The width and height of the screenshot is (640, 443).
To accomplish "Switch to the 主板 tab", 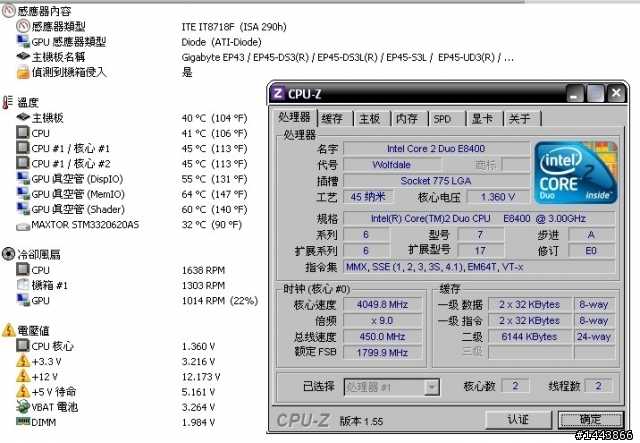I will click(x=369, y=119).
